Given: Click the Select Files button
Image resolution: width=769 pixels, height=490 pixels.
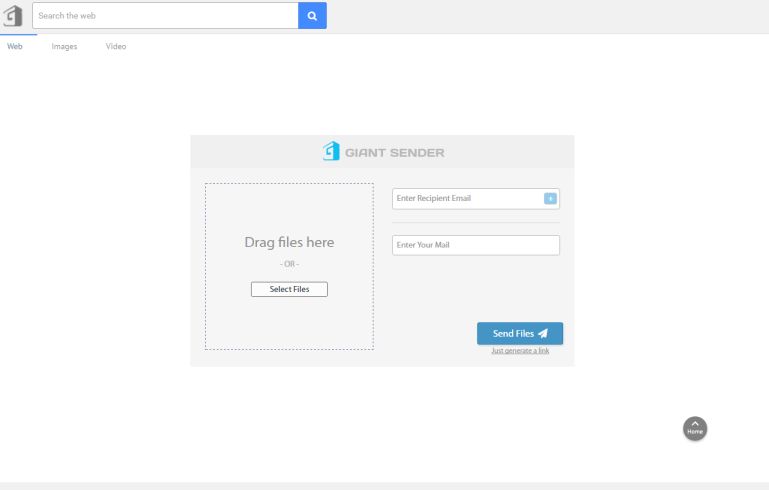Looking at the screenshot, I should (x=289, y=289).
